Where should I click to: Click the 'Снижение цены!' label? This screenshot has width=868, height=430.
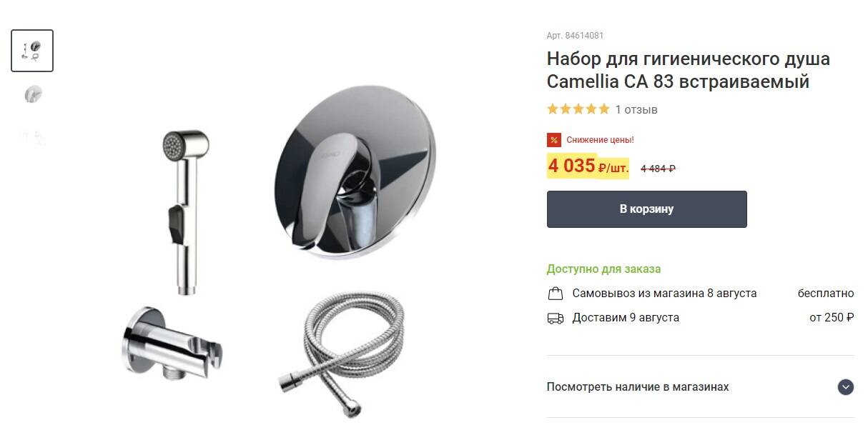(600, 140)
